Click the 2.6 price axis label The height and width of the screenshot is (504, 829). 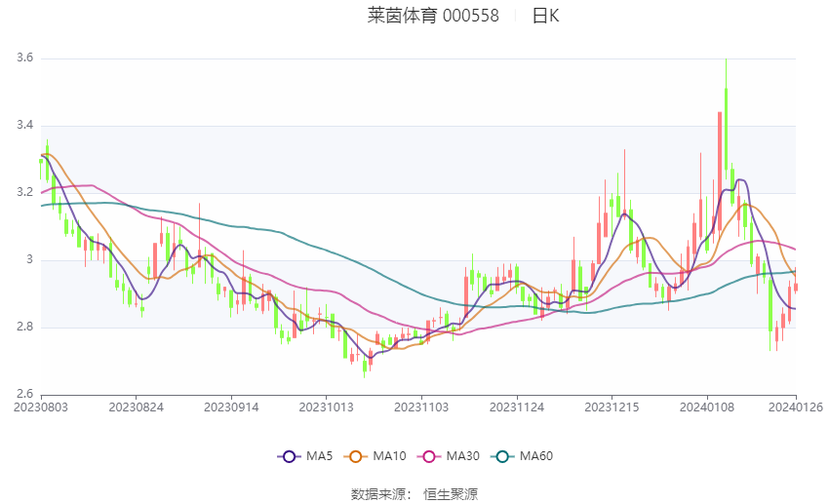coord(24,394)
